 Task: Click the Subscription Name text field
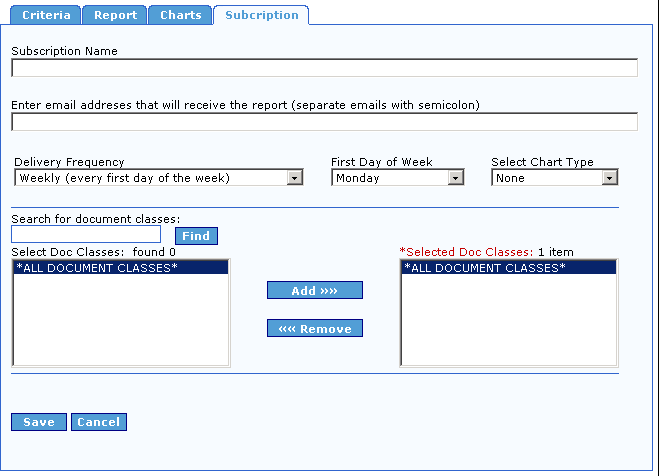pos(324,68)
